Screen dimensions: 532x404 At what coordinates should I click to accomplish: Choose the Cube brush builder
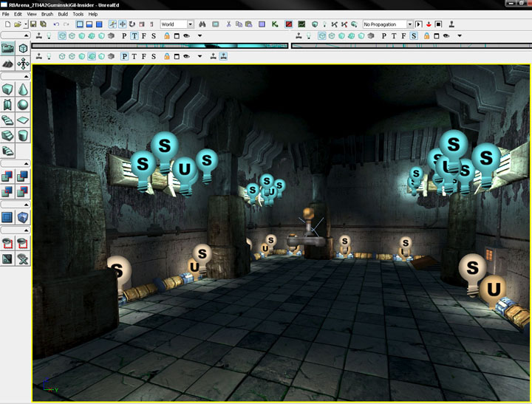pyautogui.click(x=7, y=89)
